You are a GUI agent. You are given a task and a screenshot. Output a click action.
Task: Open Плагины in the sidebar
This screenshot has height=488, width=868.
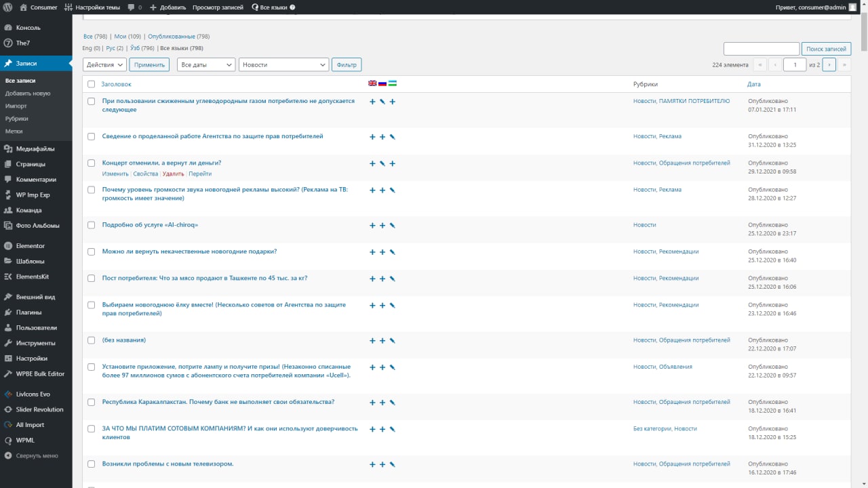click(36, 312)
